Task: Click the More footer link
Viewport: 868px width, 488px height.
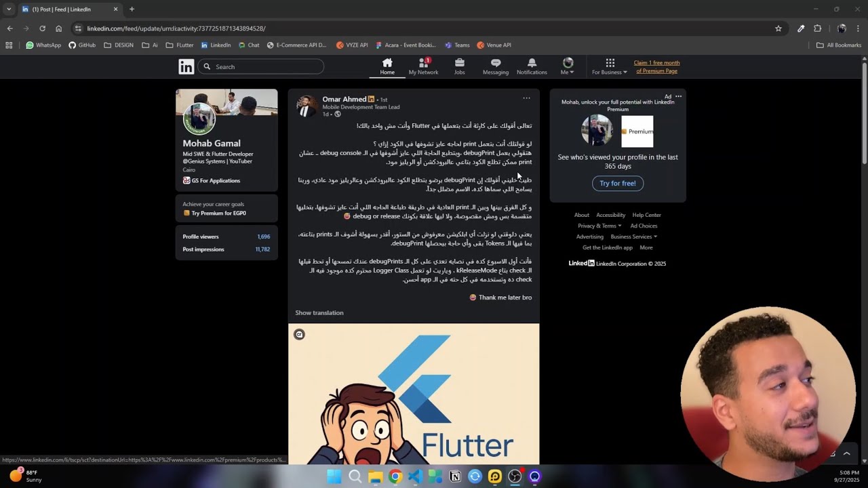Action: point(646,247)
